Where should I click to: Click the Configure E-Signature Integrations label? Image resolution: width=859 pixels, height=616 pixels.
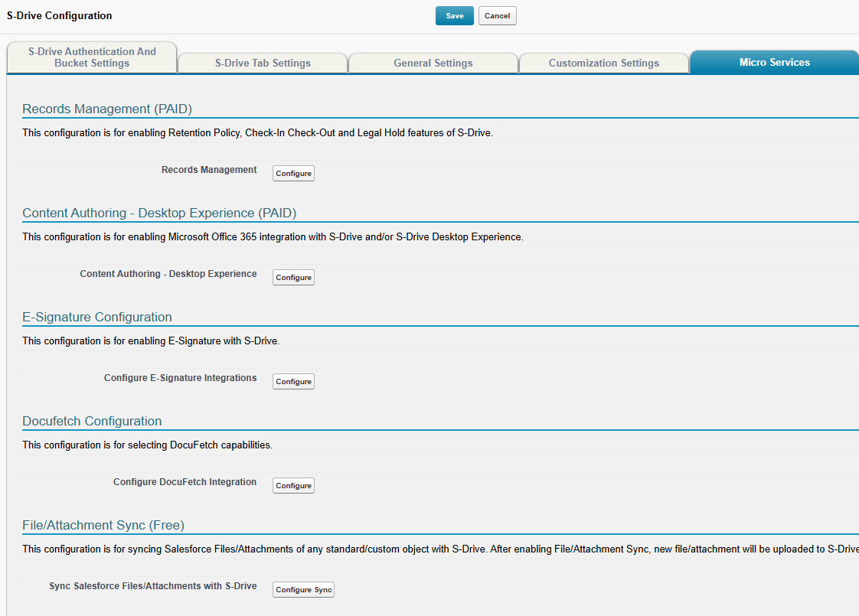180,378
